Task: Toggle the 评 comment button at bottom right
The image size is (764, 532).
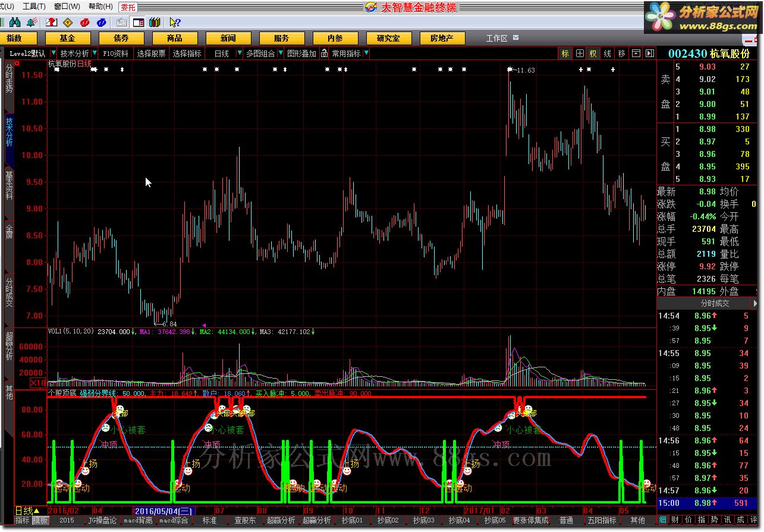Action: point(753,520)
